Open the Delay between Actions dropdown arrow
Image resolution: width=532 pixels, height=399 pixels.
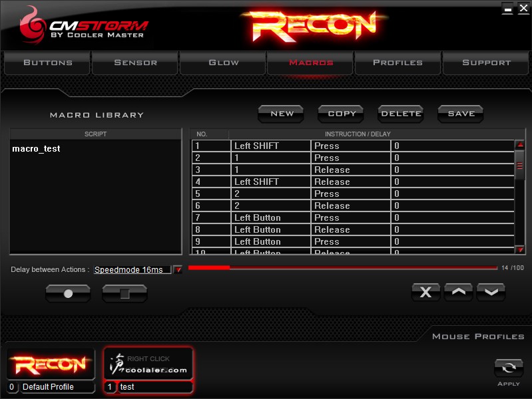point(178,270)
